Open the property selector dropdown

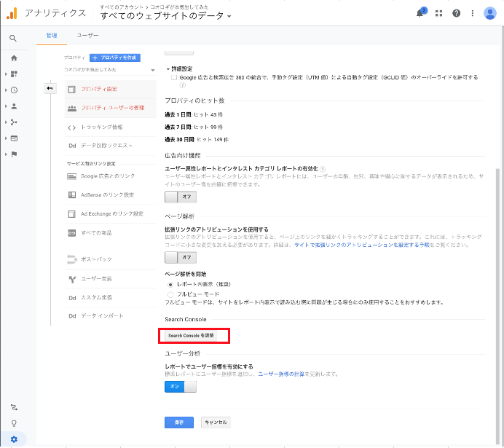click(x=109, y=70)
